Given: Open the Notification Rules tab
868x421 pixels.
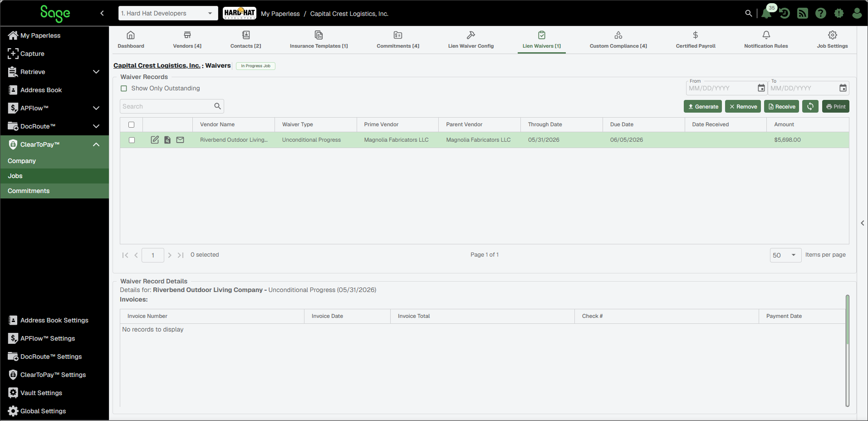Looking at the screenshot, I should (766, 40).
